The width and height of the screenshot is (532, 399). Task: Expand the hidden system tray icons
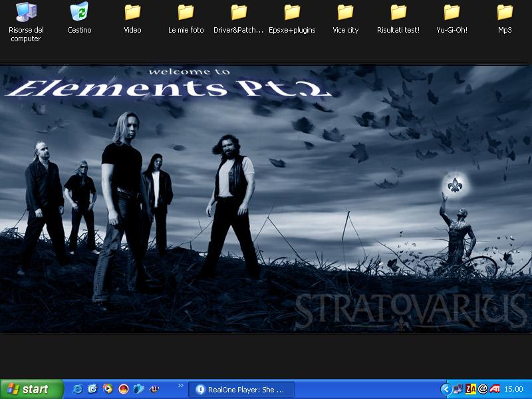[446, 389]
